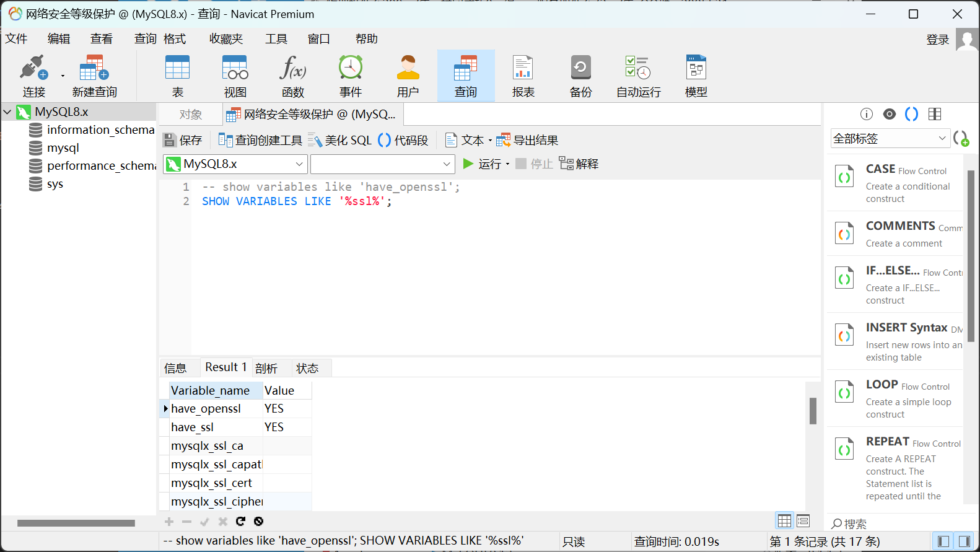Click the results vertical scrollbar thumb
The height and width of the screenshot is (552, 980).
coord(813,410)
